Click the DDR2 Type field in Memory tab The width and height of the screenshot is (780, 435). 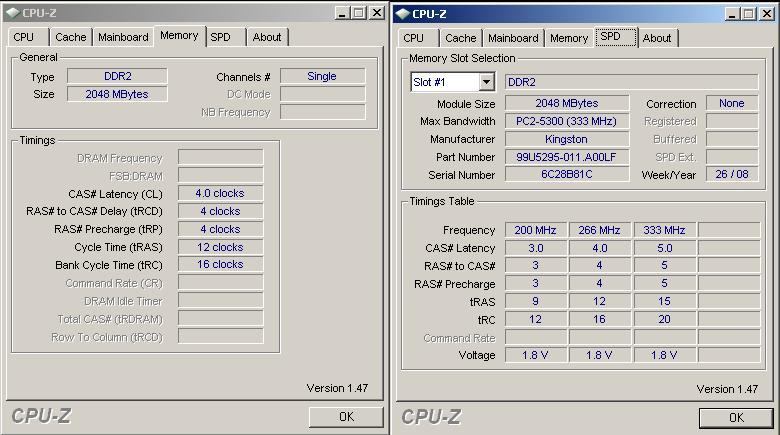117,76
